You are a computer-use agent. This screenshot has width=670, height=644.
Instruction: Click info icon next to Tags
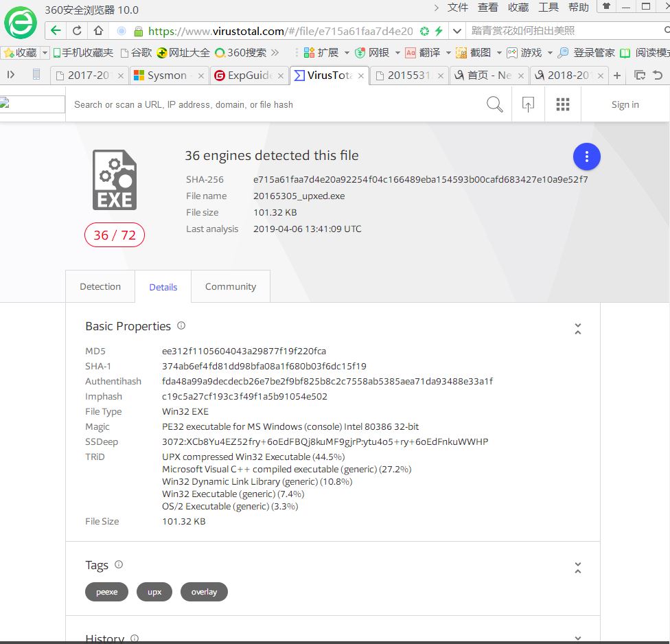(x=119, y=564)
